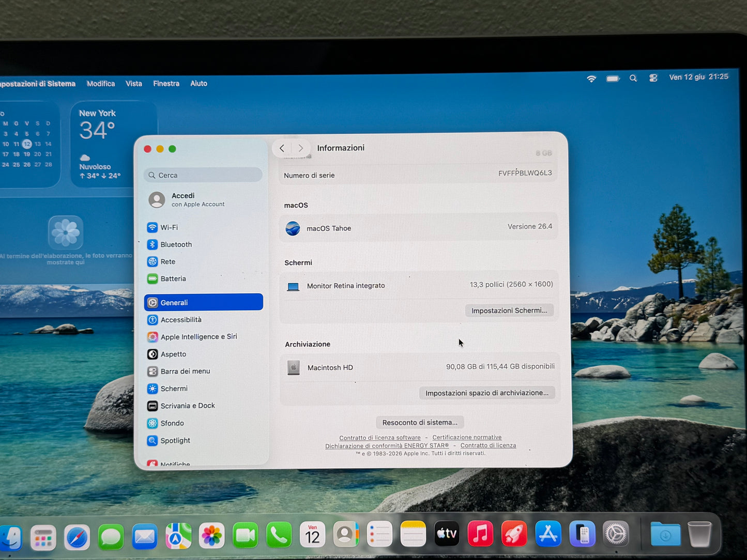Viewport: 747px width, 560px height.
Task: Launch Apple TV from the Dock
Action: coord(447,534)
